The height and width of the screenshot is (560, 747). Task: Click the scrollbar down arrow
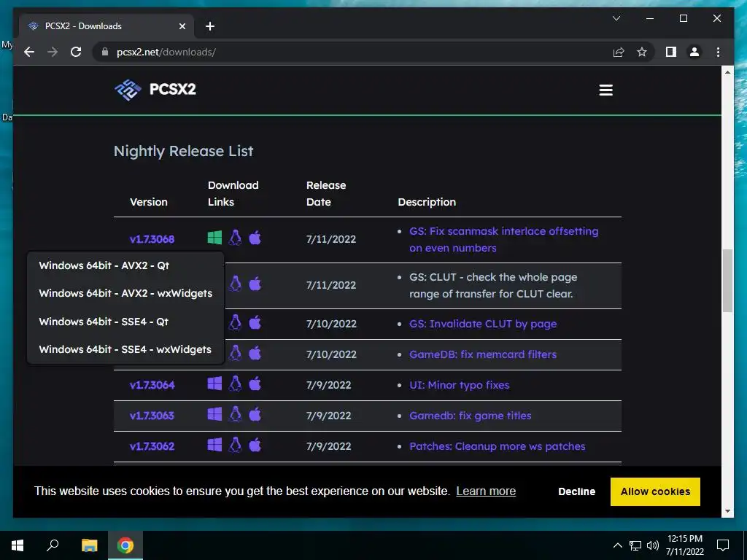tap(727, 511)
